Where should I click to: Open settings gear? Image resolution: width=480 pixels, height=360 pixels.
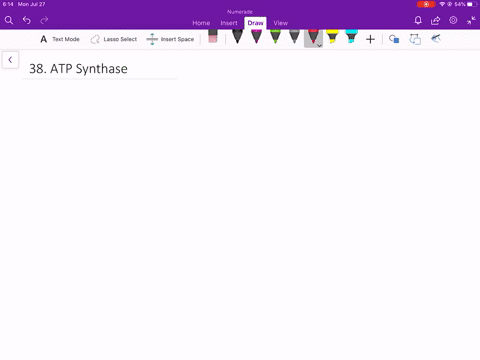(453, 20)
